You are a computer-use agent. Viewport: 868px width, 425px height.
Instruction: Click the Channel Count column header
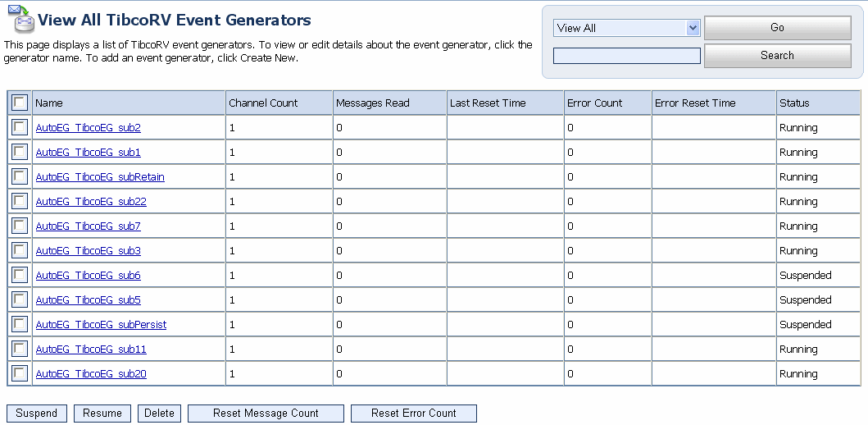279,103
